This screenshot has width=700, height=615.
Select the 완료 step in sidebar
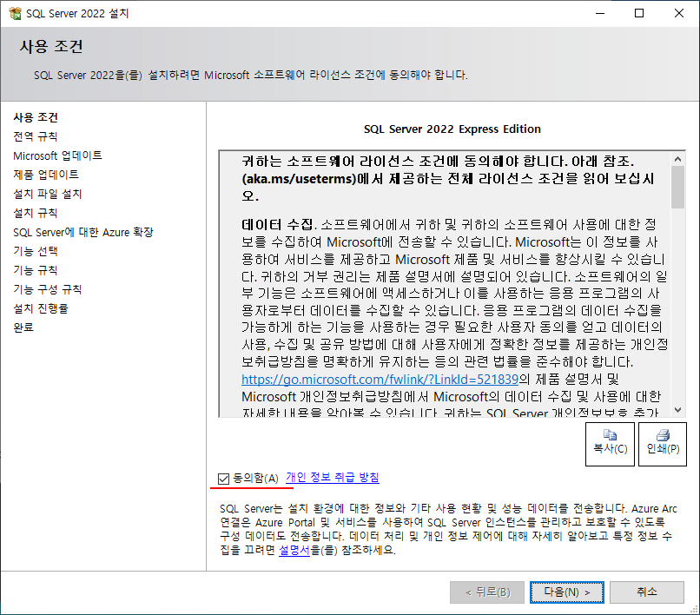tap(23, 327)
